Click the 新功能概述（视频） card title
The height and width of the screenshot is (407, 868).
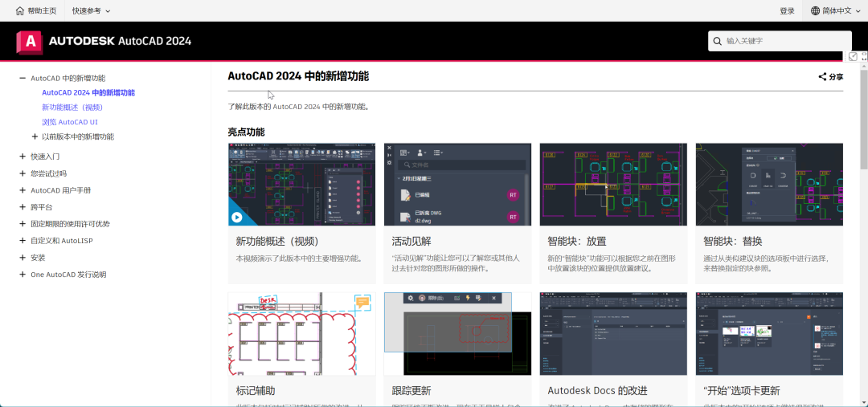coord(277,242)
